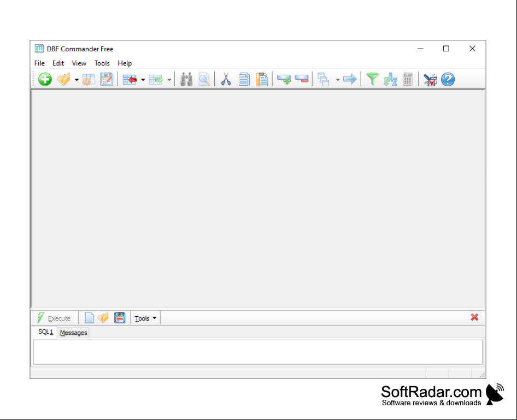Expand the Open file recent-files arrow
Screen dimensions: 517x420
click(77, 80)
